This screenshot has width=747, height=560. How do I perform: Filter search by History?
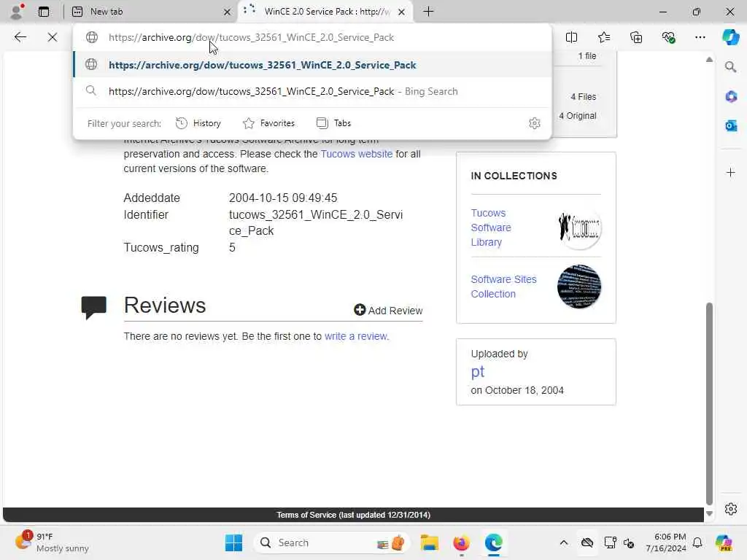tap(198, 123)
